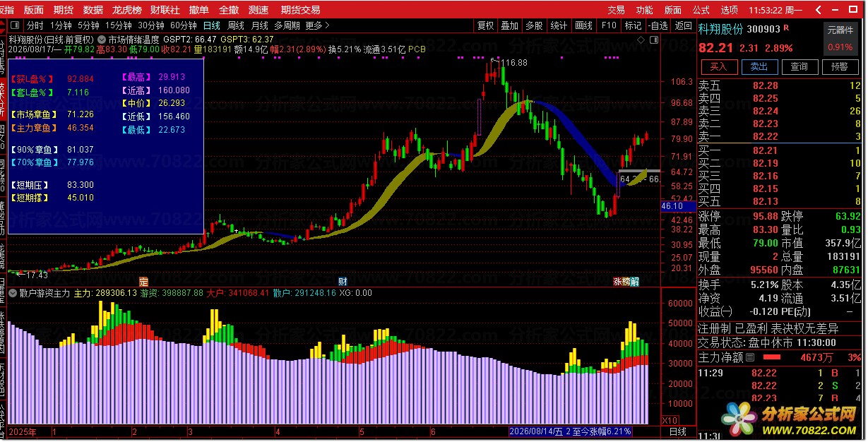Click the 日线 label at the chart's bottom right
The height and width of the screenshot is (442, 868).
[678, 431]
